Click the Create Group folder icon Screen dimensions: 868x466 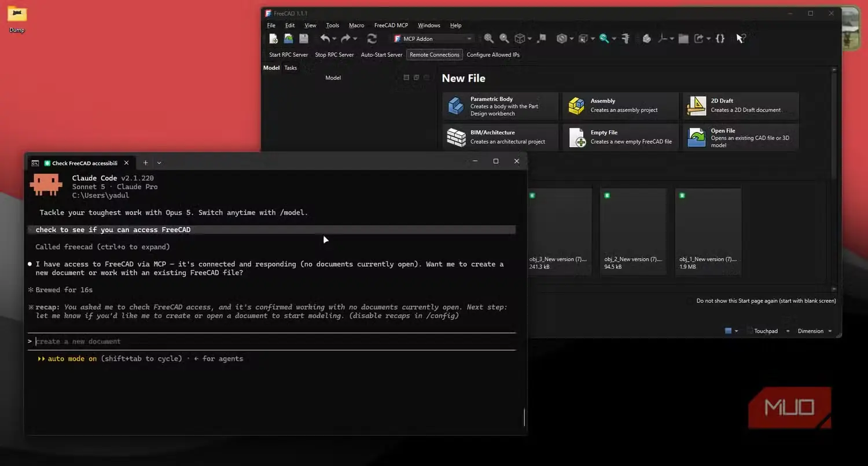pyautogui.click(x=683, y=39)
